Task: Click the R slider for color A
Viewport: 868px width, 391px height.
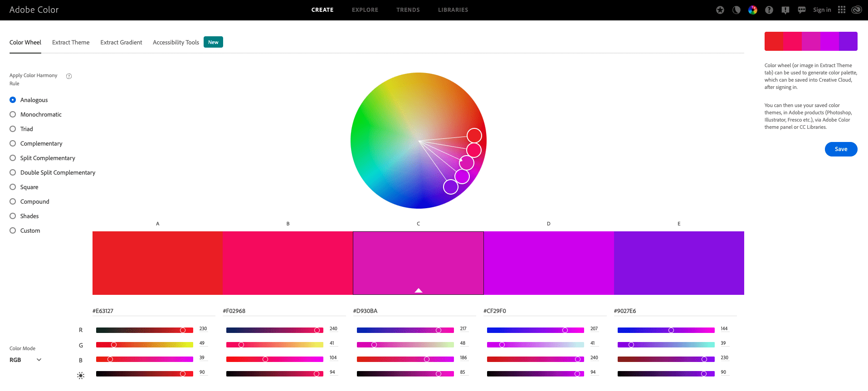Action: (x=145, y=330)
